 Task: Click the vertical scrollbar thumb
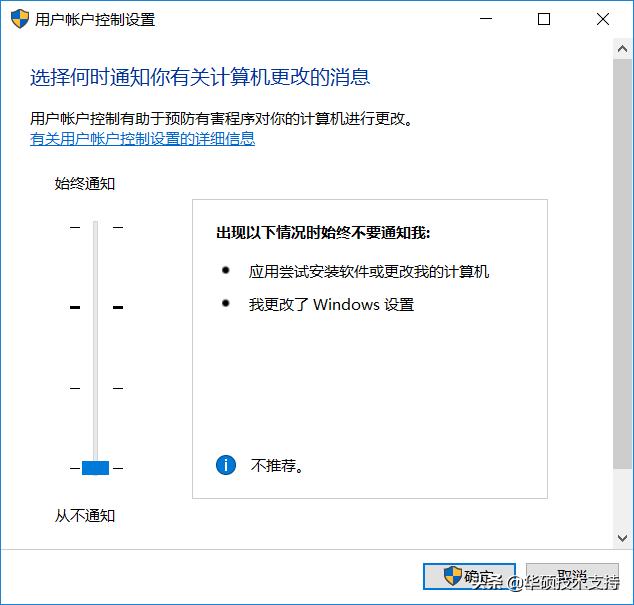[623, 264]
